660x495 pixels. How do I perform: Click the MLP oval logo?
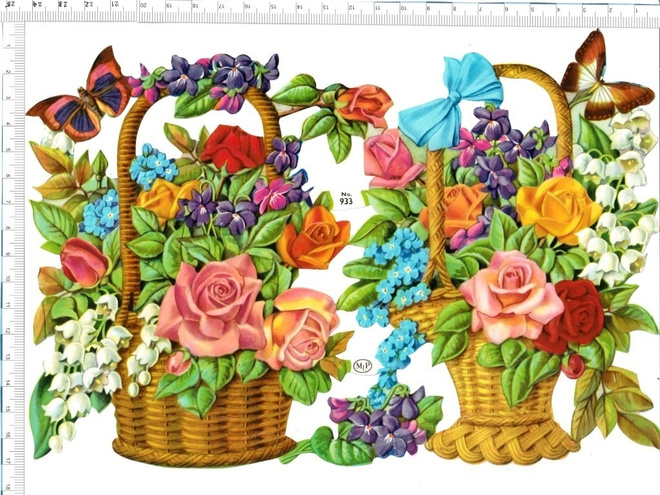pos(362,366)
